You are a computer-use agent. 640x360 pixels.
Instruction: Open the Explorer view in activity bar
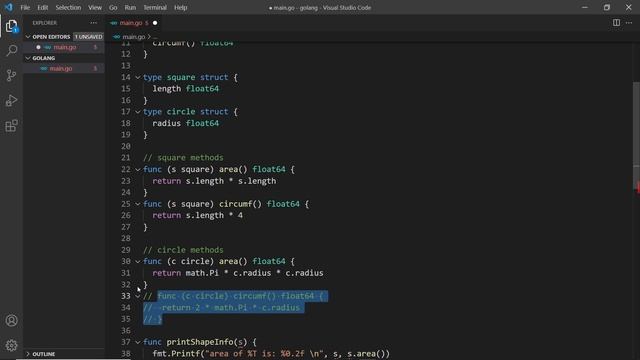pyautogui.click(x=11, y=26)
